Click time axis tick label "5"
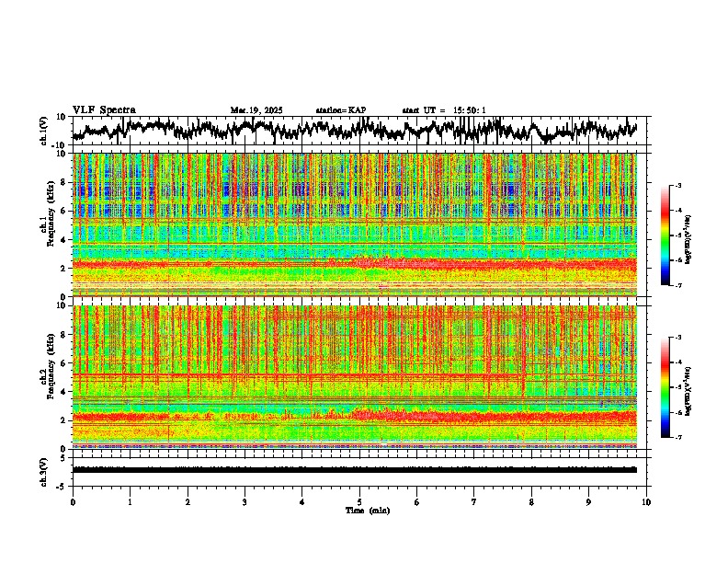This screenshot has width=728, height=563. [359, 502]
